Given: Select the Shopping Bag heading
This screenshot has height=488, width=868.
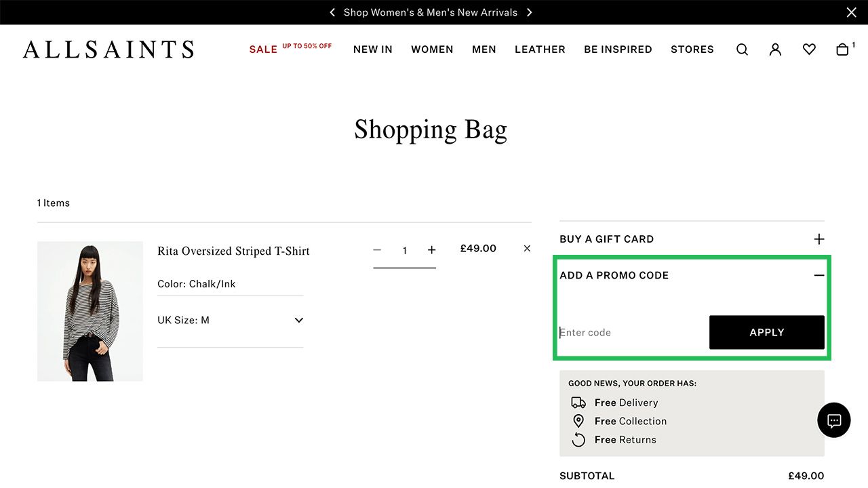Looking at the screenshot, I should pyautogui.click(x=431, y=129).
